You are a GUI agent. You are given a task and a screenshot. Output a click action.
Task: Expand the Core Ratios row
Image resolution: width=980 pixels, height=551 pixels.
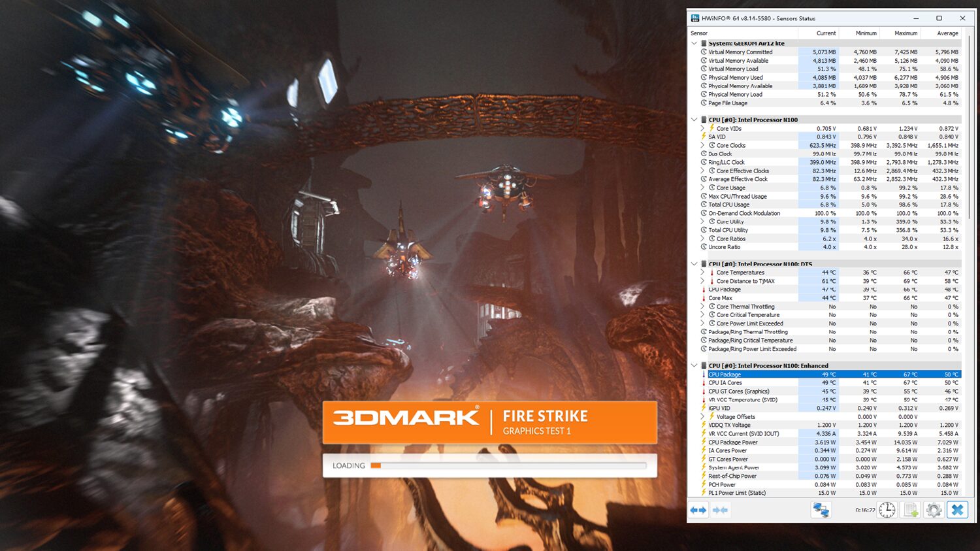(x=703, y=239)
